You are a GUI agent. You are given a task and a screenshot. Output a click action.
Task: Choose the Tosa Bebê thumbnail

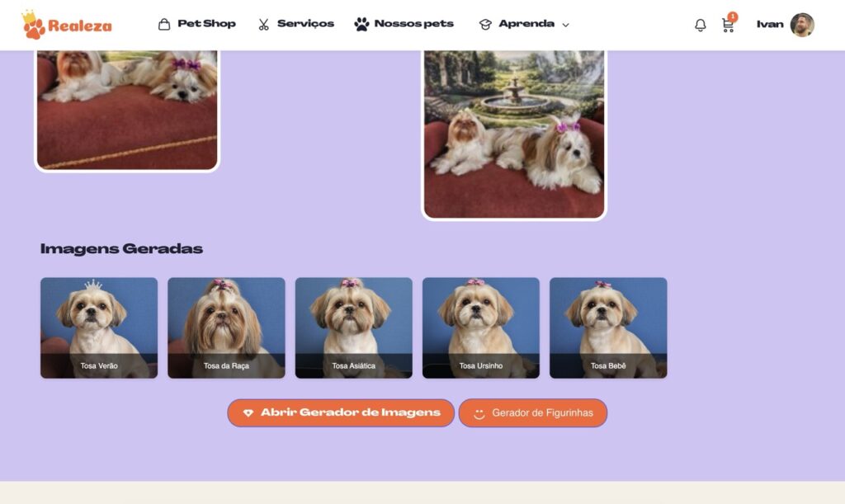pyautogui.click(x=608, y=327)
